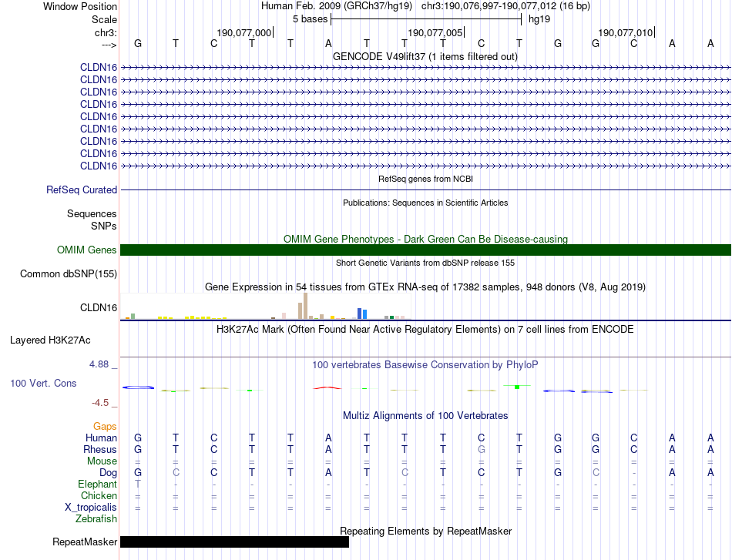Click the Human Feb. 2009 (GRCh37/hg19) assembly text
This screenshot has width=732, height=560.
tap(337, 6)
